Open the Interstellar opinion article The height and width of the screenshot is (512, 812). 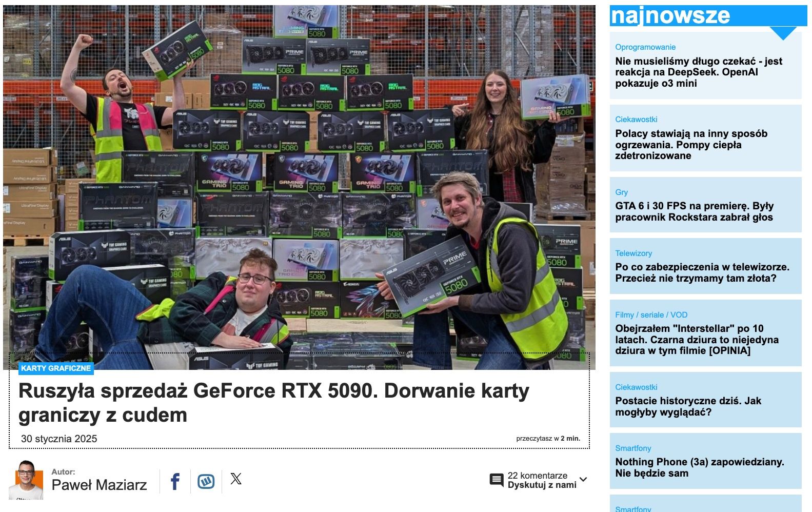[x=697, y=340]
